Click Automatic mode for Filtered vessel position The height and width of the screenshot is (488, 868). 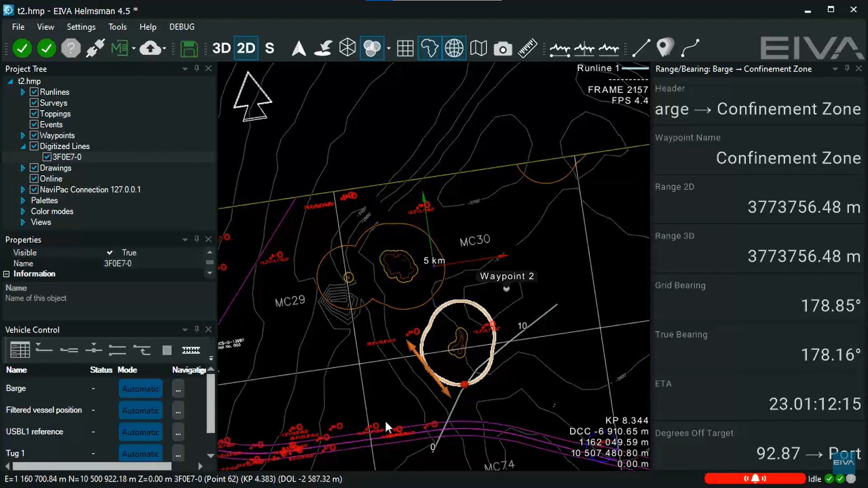coord(141,410)
